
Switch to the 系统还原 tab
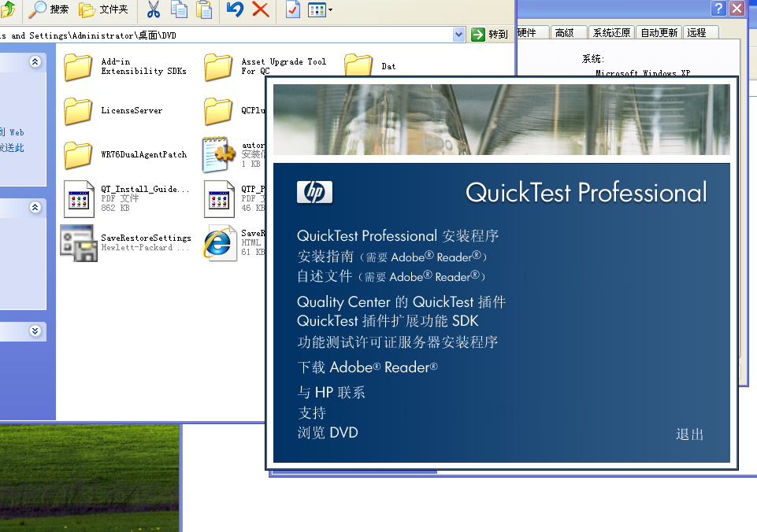[612, 32]
